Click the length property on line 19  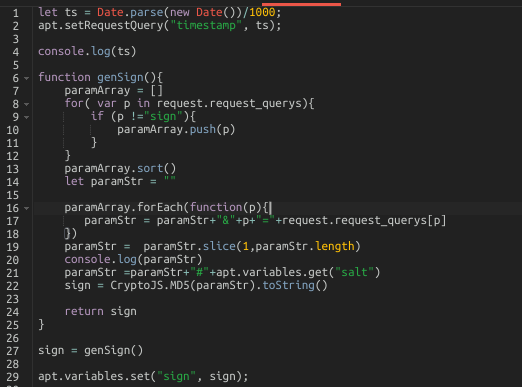(335, 246)
